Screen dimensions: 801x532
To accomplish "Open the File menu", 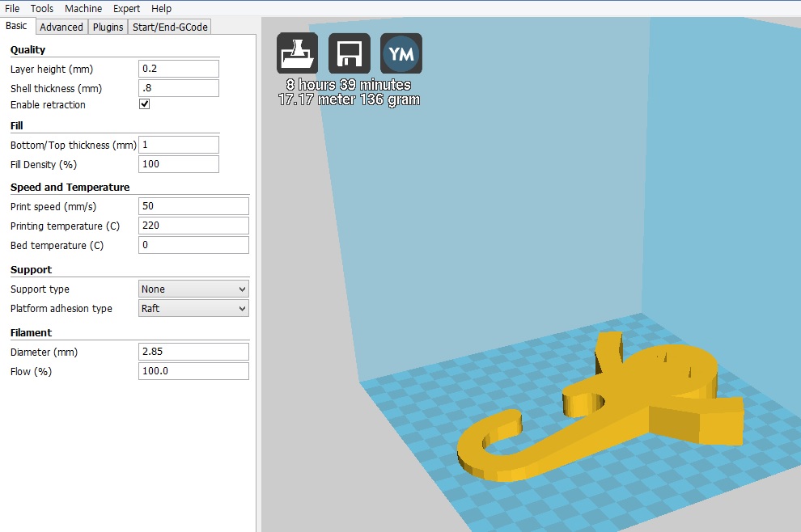I will 12,9.
